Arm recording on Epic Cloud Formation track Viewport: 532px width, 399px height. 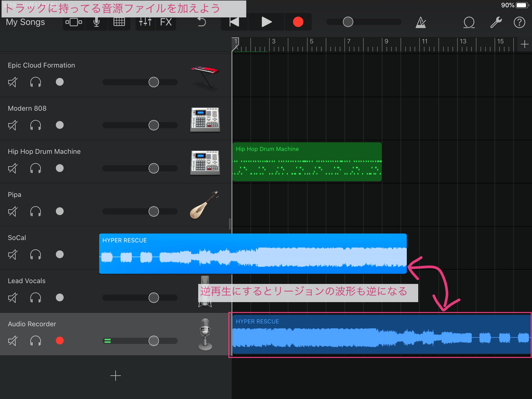click(60, 82)
